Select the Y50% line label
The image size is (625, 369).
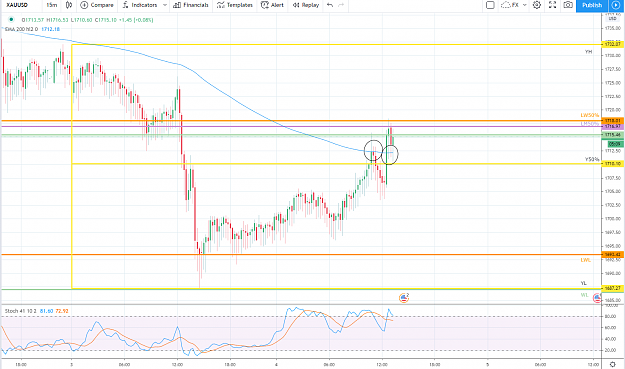(x=592, y=159)
